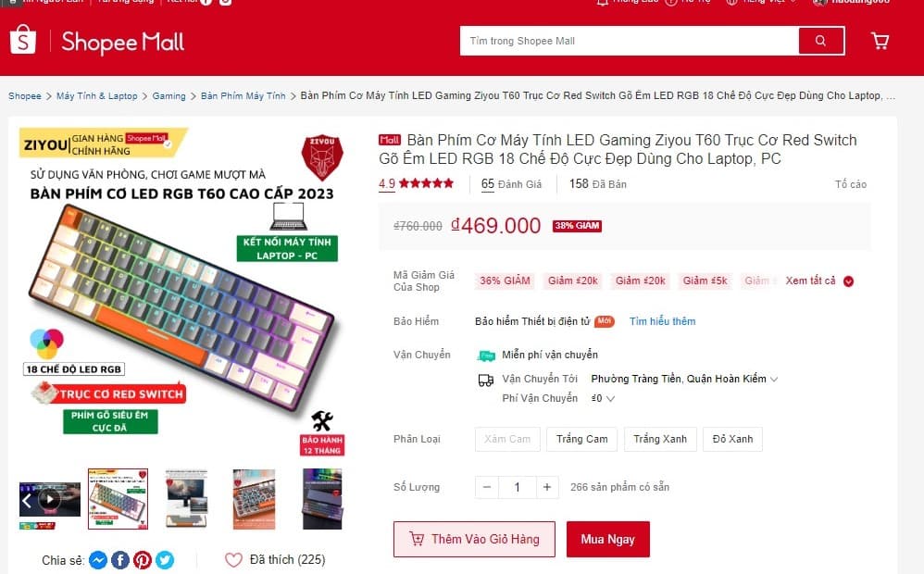This screenshot has width=924, height=574.
Task: Share product on Facebook
Action: tap(120, 560)
